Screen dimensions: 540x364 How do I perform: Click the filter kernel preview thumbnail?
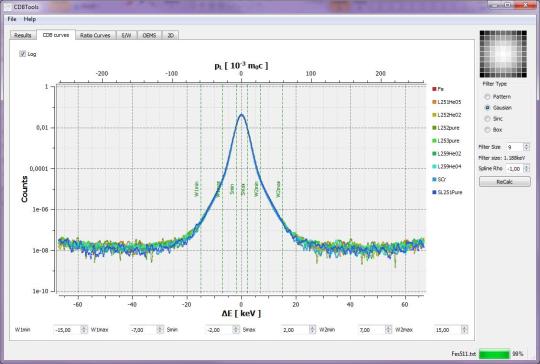coord(503,54)
